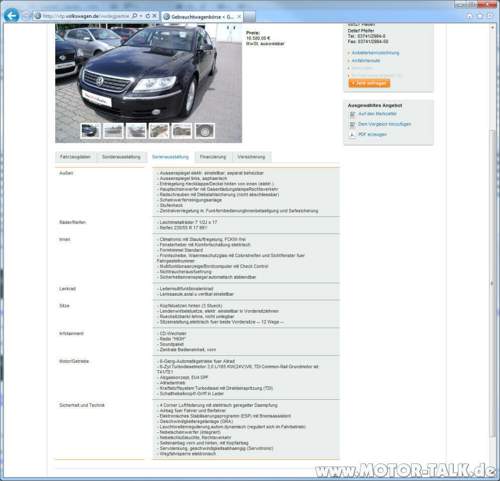Open a new blank browser tab
Viewport: 500px width, 481px height.
click(x=250, y=16)
